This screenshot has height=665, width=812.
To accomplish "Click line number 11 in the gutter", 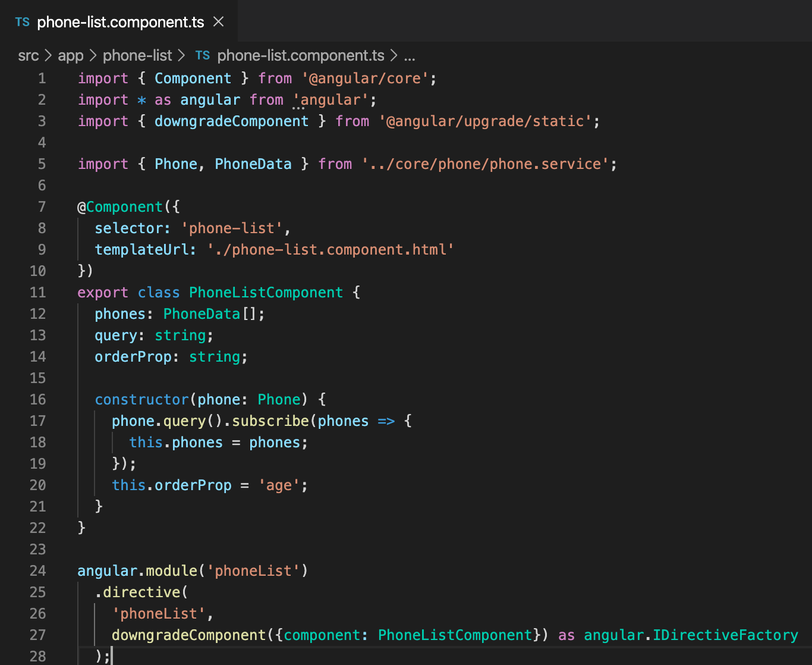I will (37, 293).
